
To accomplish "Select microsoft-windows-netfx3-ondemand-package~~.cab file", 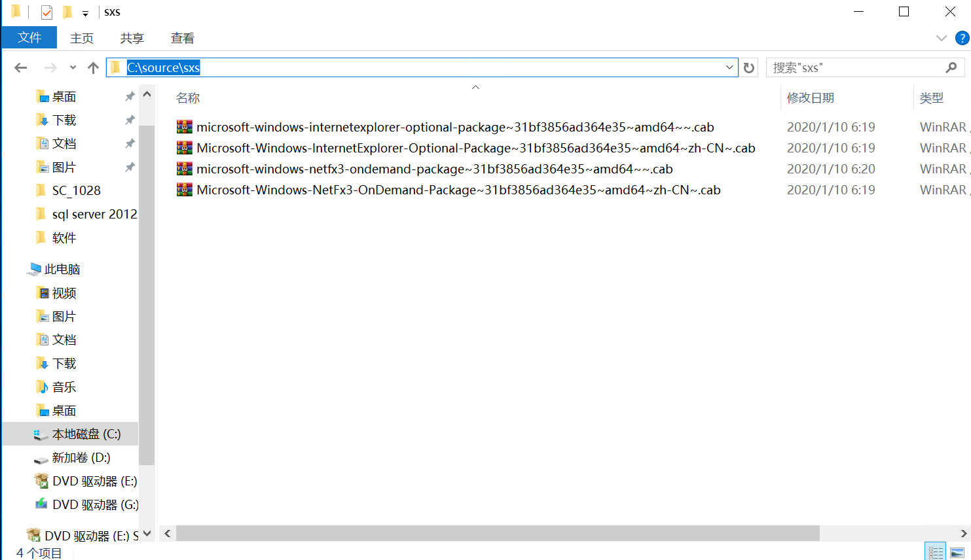I will click(x=435, y=169).
